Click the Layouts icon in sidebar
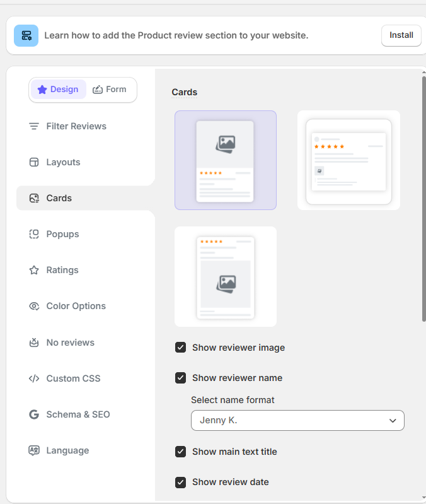The image size is (426, 504). pyautogui.click(x=34, y=162)
